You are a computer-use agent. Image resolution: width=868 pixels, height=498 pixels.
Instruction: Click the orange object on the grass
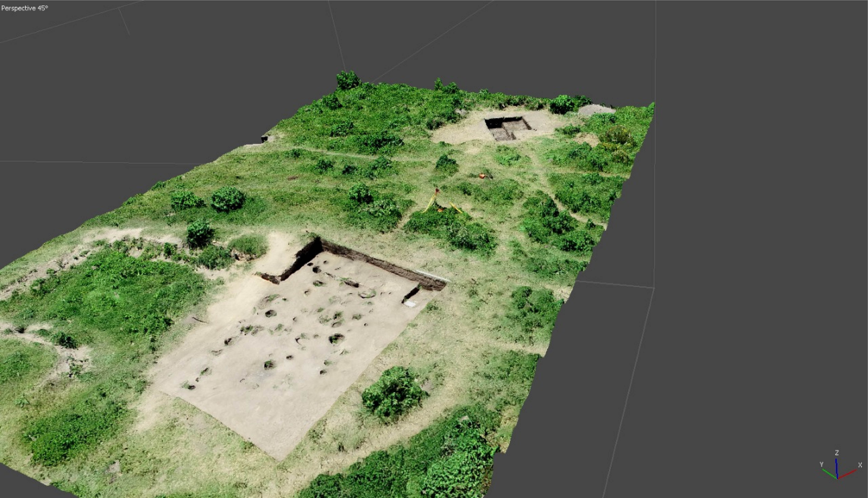[x=482, y=176]
